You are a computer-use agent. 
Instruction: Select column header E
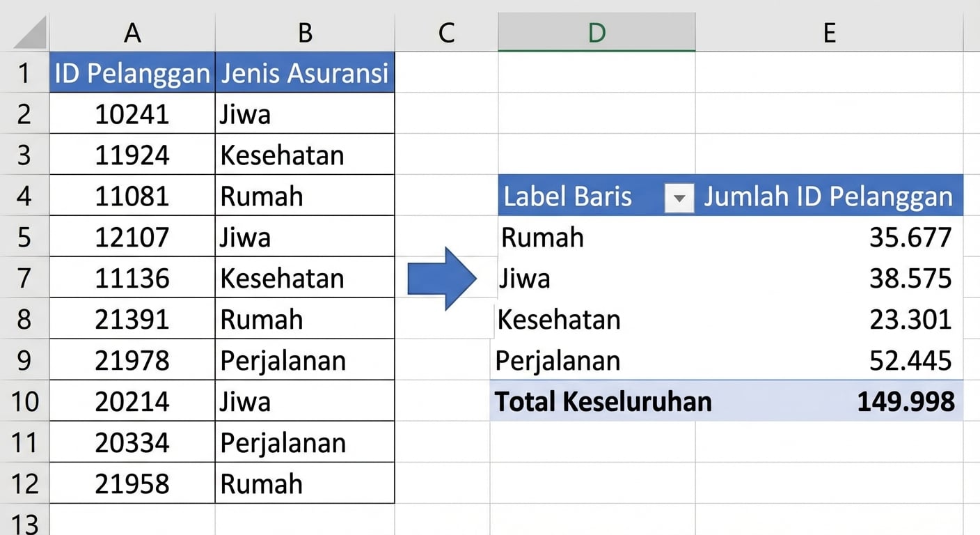pos(830,31)
